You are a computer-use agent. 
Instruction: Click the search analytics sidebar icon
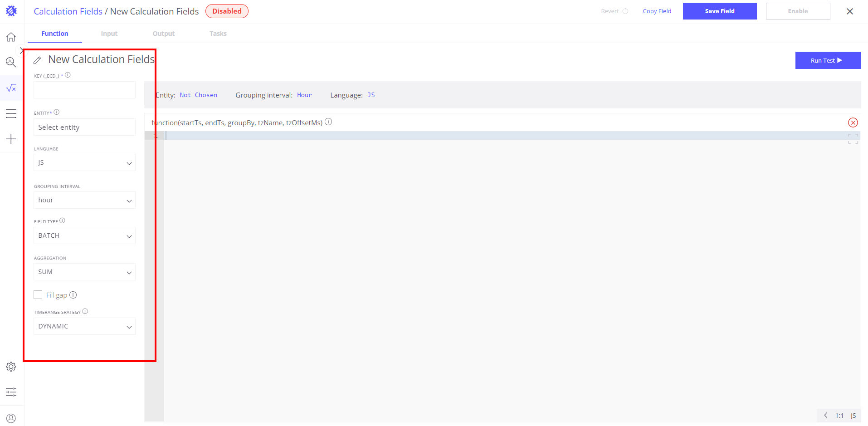[11, 62]
